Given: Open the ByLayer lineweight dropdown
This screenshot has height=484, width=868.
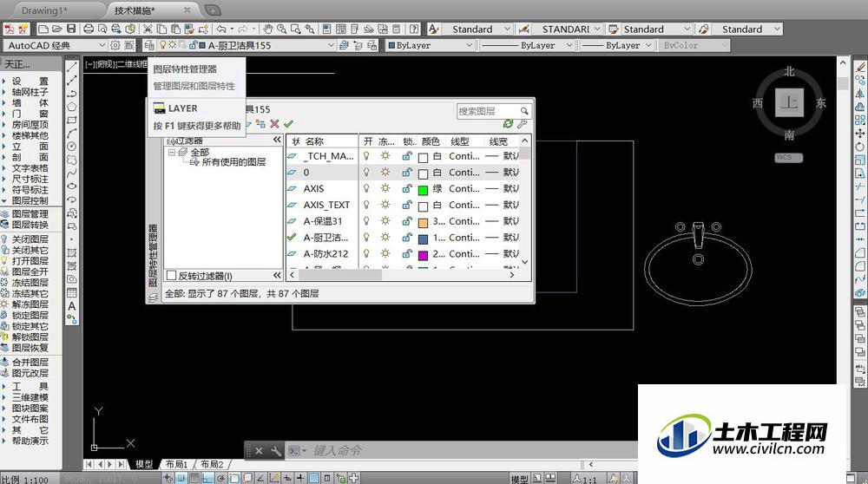Looking at the screenshot, I should point(648,45).
